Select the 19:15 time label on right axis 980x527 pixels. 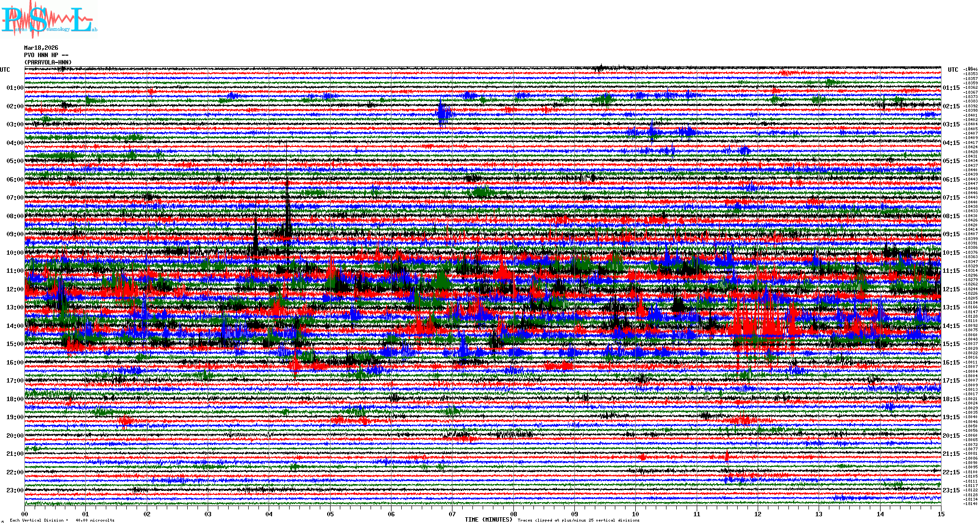[x=951, y=417]
